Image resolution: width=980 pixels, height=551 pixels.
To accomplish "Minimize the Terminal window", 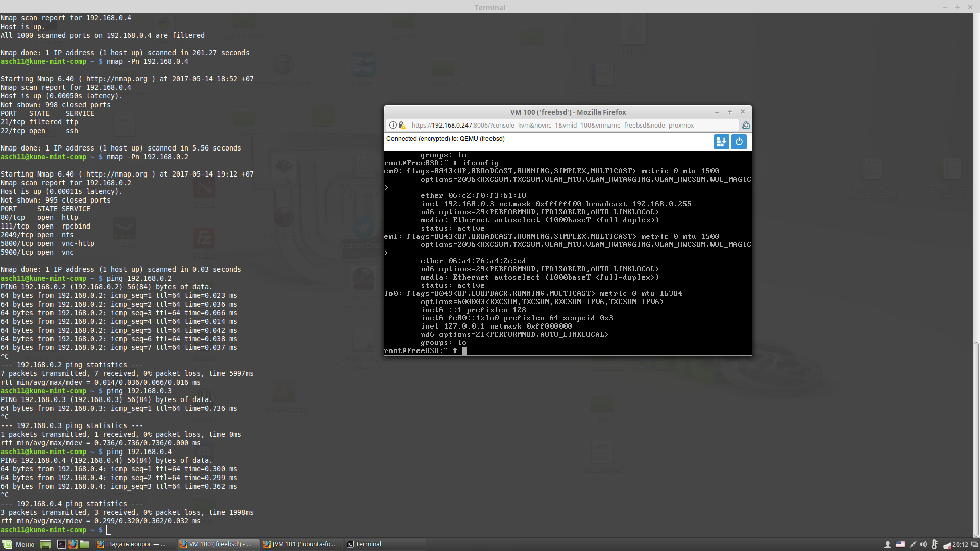I will click(945, 7).
